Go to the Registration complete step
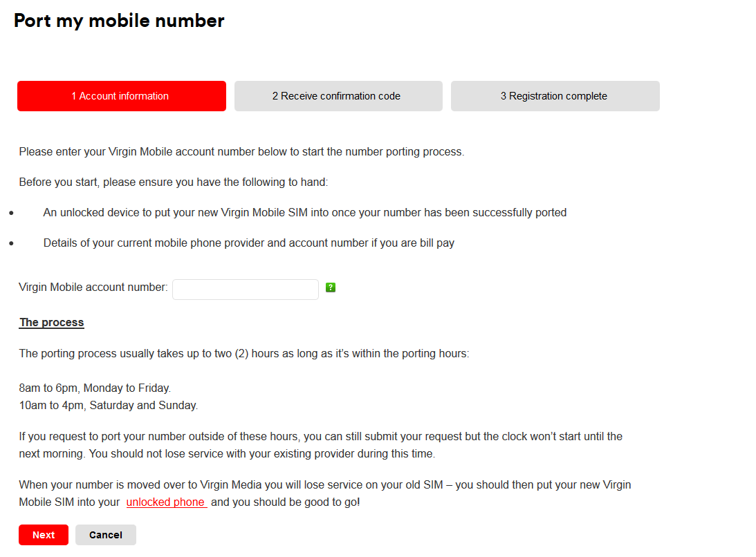The height and width of the screenshot is (557, 756). 555,96
